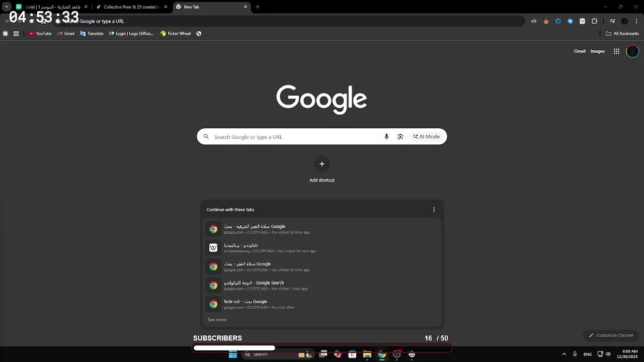Click the orange flame extension icon
This screenshot has height=362, width=644.
click(546, 21)
